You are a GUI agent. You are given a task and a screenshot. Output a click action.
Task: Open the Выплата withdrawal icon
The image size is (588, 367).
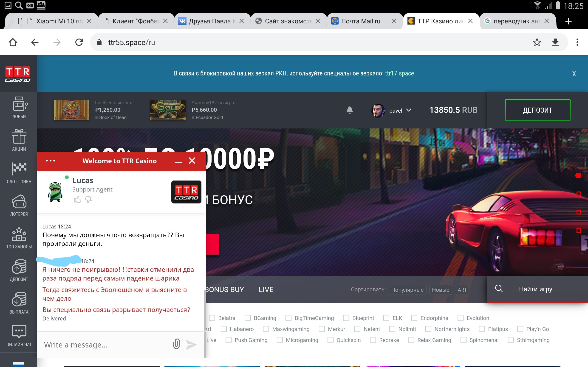[19, 299]
